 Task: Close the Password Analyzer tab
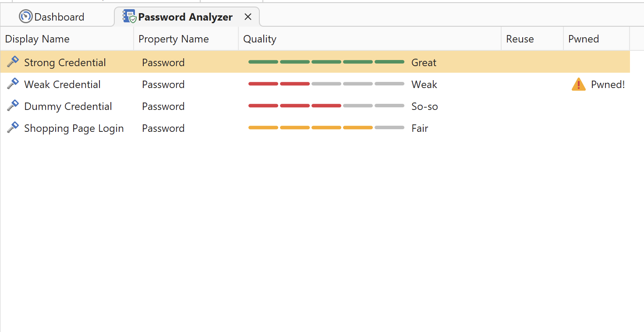click(248, 17)
